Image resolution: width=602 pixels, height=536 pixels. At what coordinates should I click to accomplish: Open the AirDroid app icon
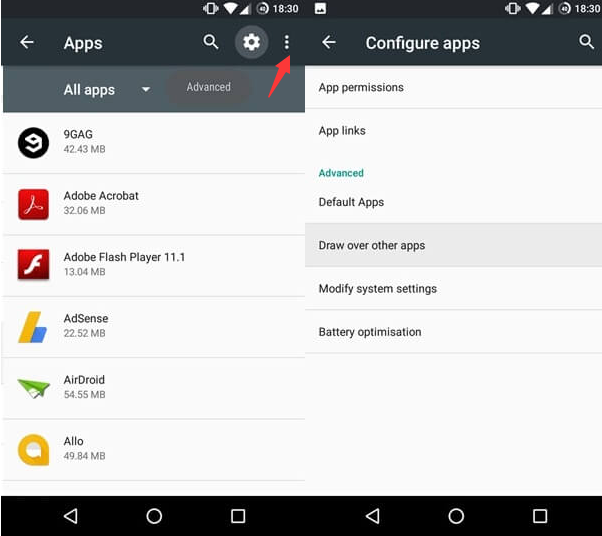tap(33, 388)
